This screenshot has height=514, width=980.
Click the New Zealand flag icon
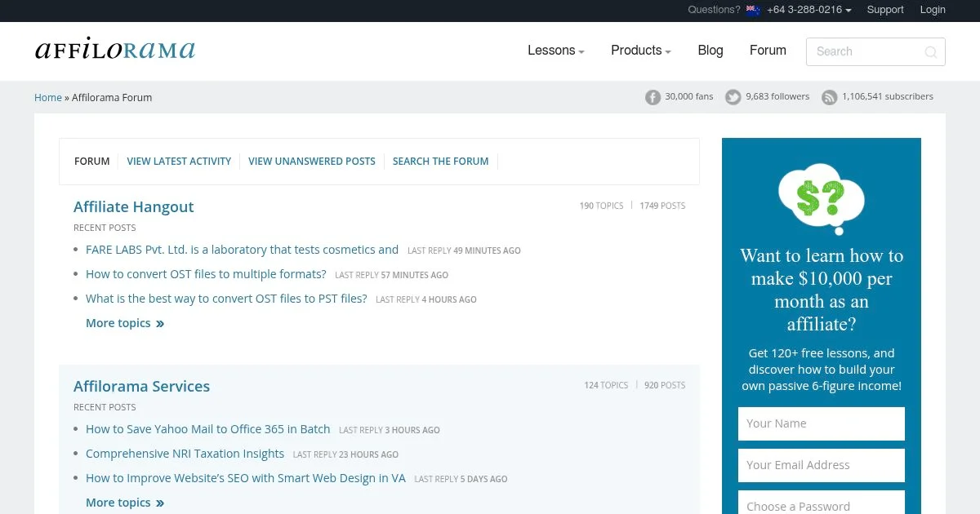[753, 11]
